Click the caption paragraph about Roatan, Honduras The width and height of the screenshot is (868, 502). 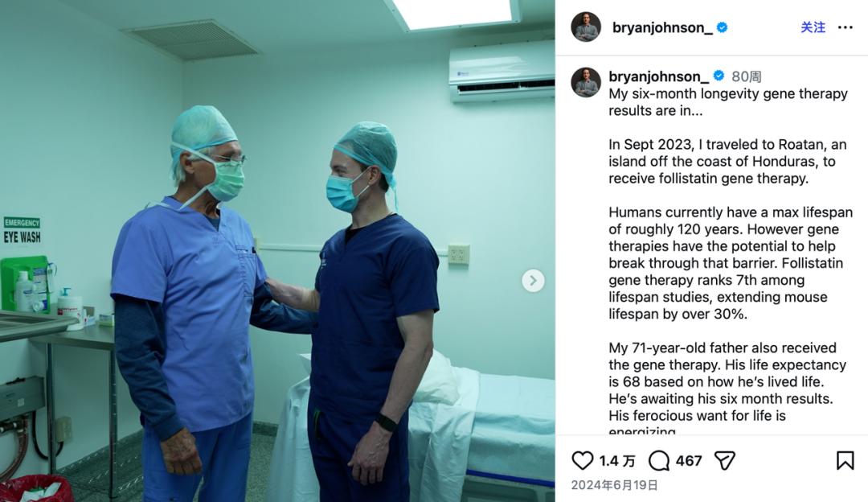click(727, 161)
